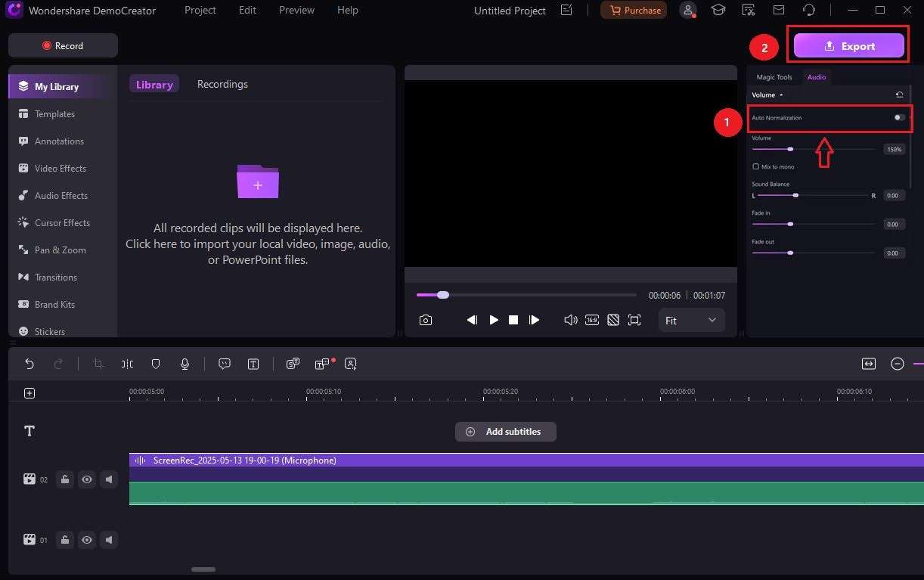Open the Edit menu

(x=247, y=10)
